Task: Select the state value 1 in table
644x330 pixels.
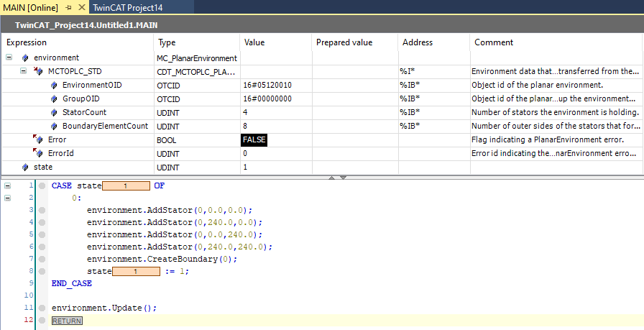Action: (245, 168)
